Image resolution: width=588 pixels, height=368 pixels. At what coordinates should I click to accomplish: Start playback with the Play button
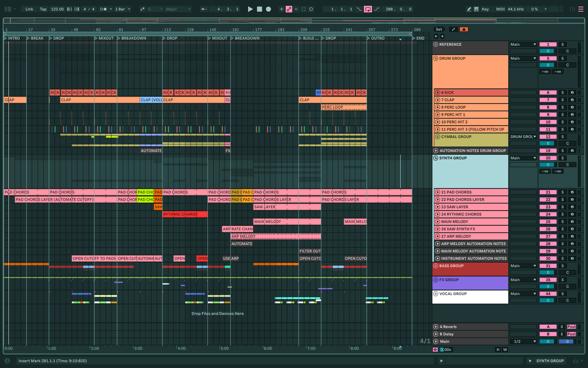[250, 9]
